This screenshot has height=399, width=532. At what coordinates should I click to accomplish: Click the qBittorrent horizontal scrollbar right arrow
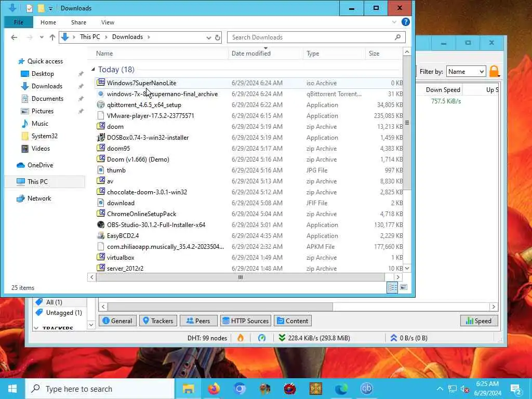[494, 307]
